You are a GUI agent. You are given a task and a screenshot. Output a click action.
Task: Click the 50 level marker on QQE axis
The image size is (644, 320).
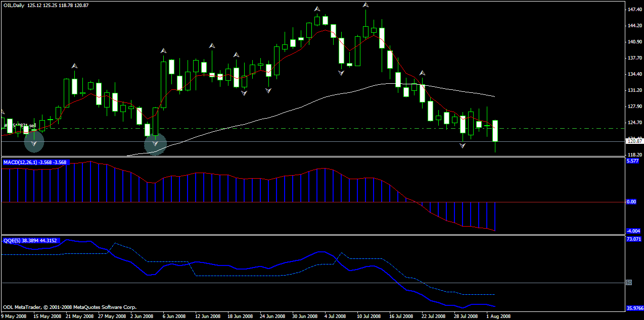pos(629,283)
